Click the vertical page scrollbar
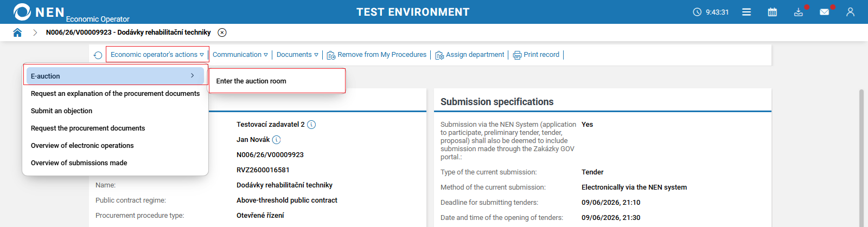868x227 pixels. coord(861,157)
